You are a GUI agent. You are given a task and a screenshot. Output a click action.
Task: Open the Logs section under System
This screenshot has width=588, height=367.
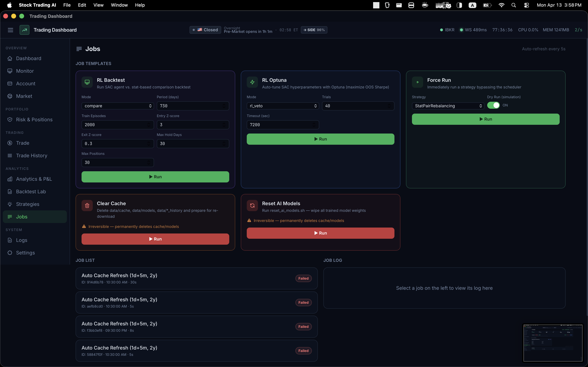pyautogui.click(x=22, y=240)
